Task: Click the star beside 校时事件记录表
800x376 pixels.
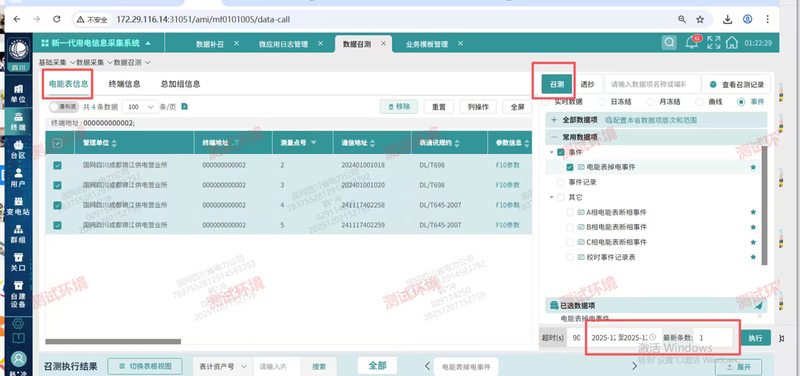Action: click(x=753, y=258)
